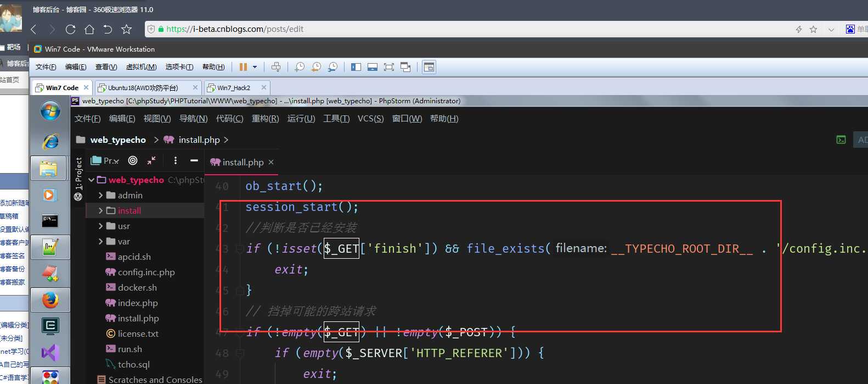Screen dimensions: 868x384
Task: Open VMware 选项卡(T) menu
Action: pyautogui.click(x=179, y=67)
